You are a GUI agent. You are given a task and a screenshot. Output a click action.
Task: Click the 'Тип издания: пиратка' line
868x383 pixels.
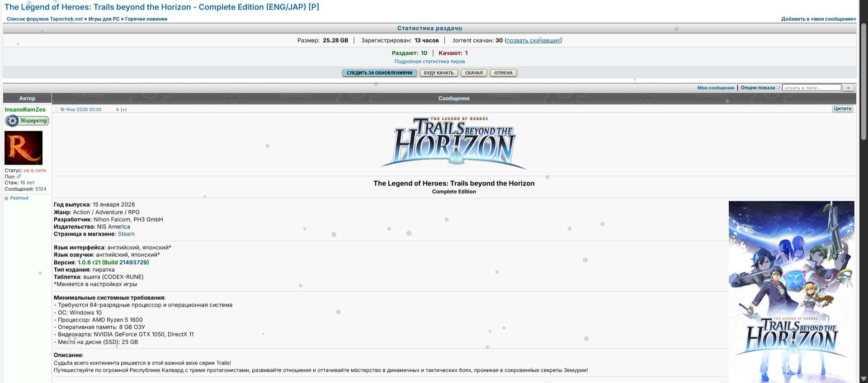[84, 270]
